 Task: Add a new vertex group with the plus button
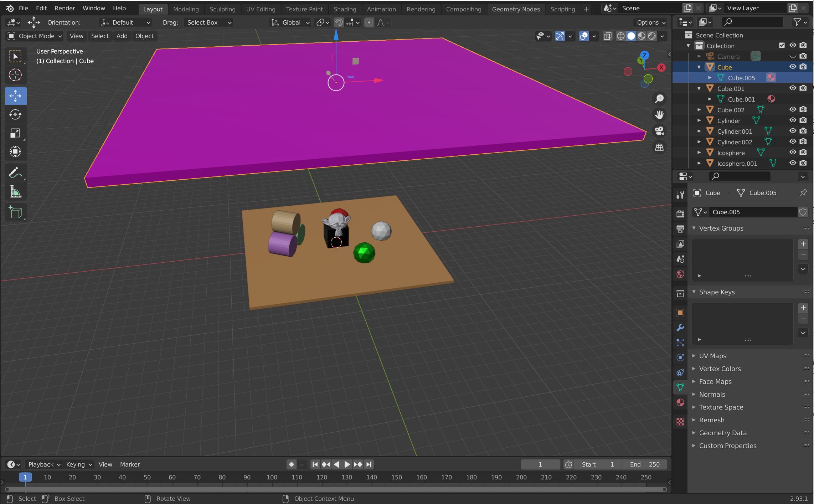(803, 244)
